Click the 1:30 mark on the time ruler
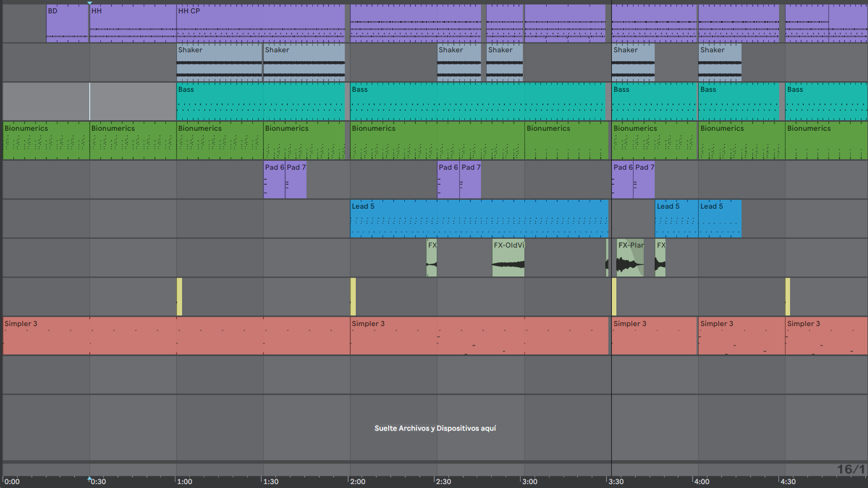Screen dimensions: 868x488 point(271,481)
